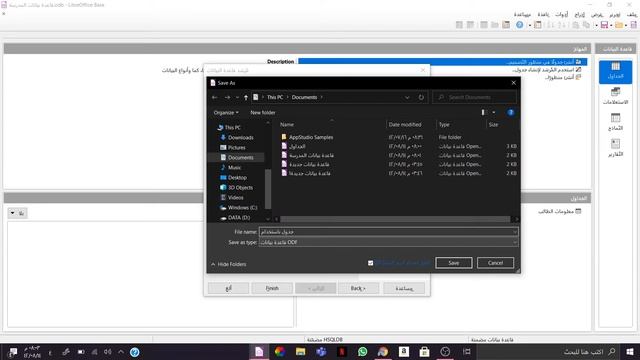The image size is (640, 360).
Task: Open Amazon app from the taskbar
Action: [x=404, y=351]
